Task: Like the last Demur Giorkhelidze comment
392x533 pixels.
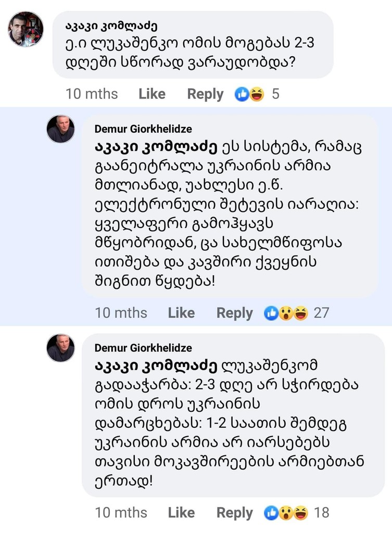Action: tap(181, 513)
